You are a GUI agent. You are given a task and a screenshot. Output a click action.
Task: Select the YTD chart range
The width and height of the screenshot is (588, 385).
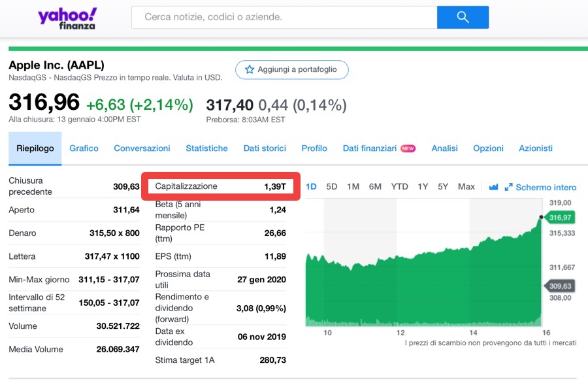(399, 187)
